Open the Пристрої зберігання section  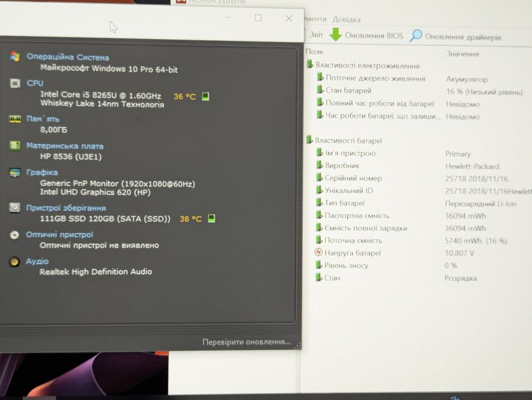coord(66,208)
